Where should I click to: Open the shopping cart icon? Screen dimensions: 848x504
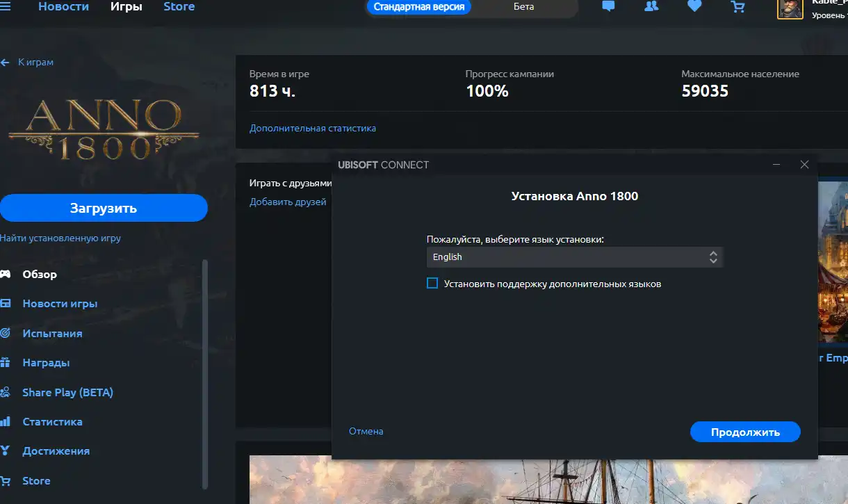tap(737, 7)
